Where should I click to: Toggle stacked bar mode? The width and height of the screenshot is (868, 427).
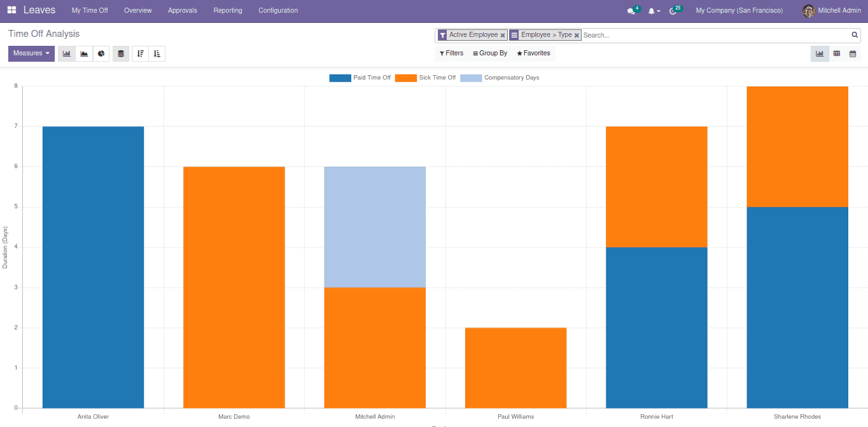121,54
